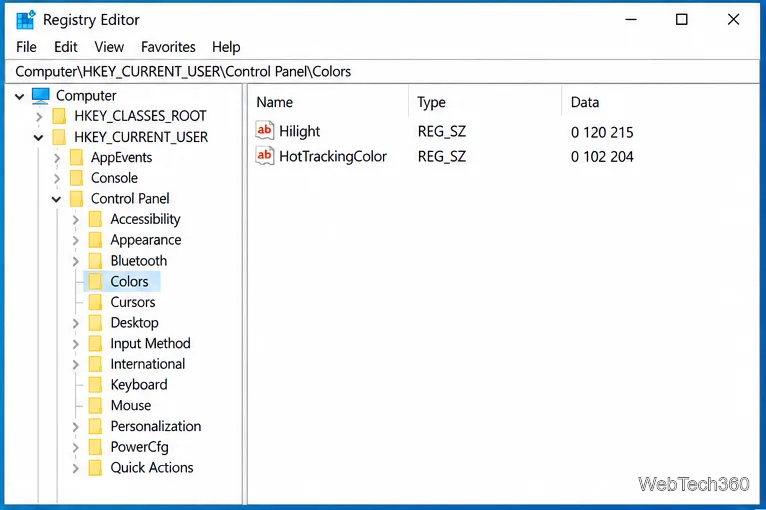Screen dimensions: 766x510
Task: Click the Personalization folder icon
Action: point(96,426)
